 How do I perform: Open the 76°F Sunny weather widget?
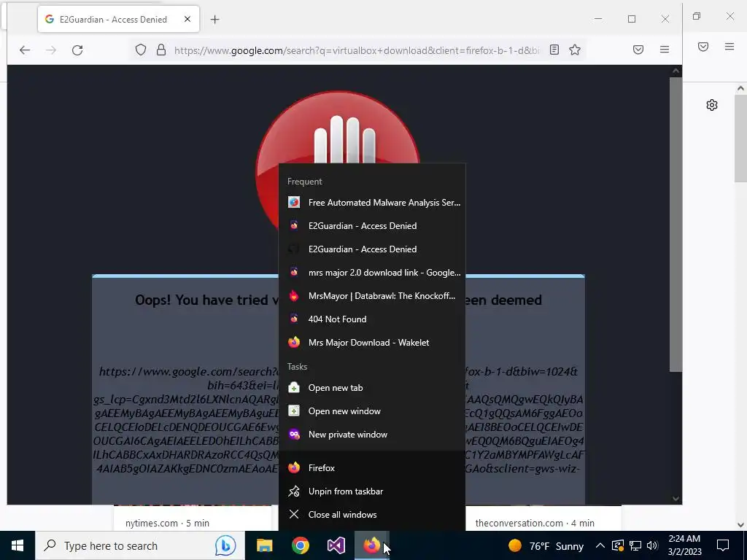click(x=546, y=545)
